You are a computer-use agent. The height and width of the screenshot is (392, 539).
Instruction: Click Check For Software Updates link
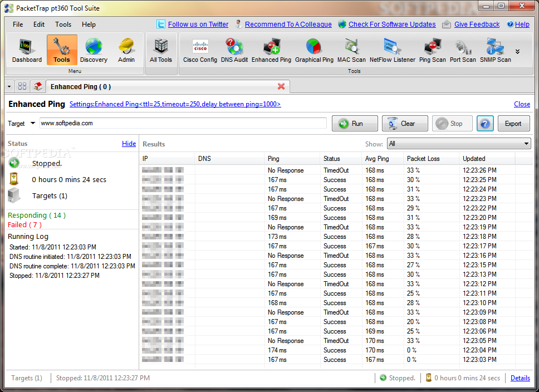click(x=392, y=24)
